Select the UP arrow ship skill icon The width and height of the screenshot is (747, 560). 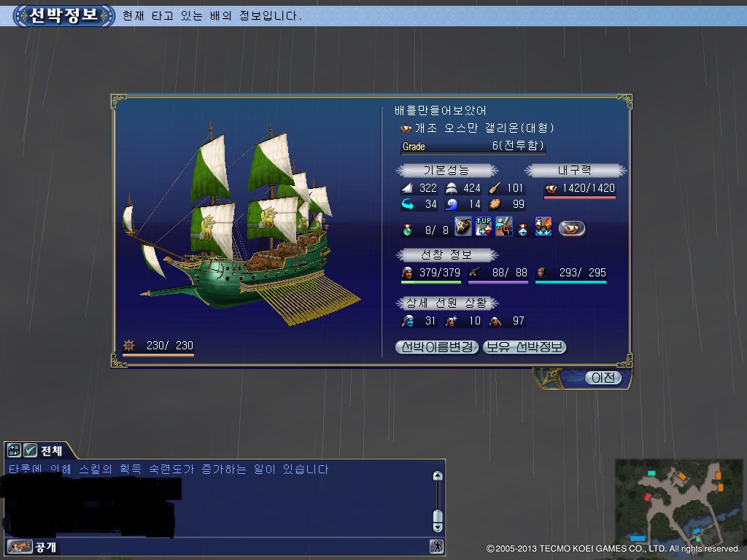tap(483, 227)
